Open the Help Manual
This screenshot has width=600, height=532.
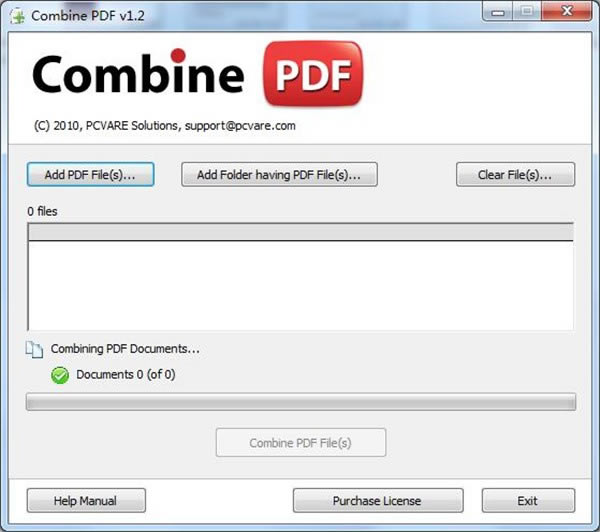86,500
